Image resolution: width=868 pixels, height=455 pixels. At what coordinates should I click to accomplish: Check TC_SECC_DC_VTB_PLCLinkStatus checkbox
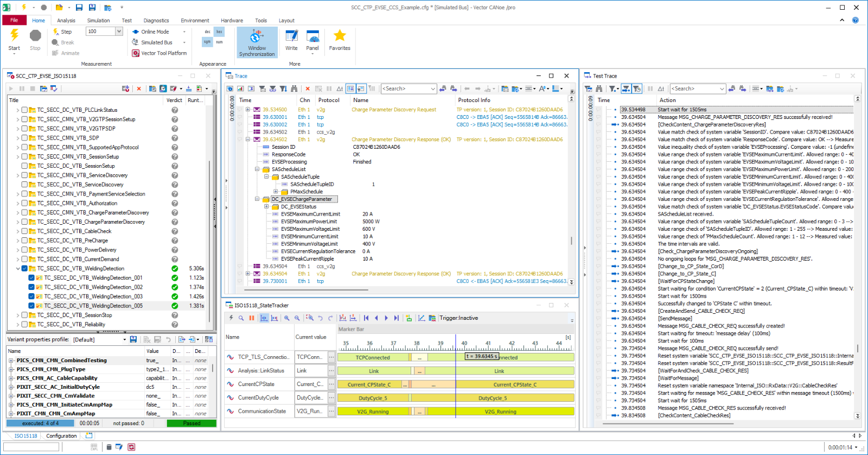click(x=24, y=110)
